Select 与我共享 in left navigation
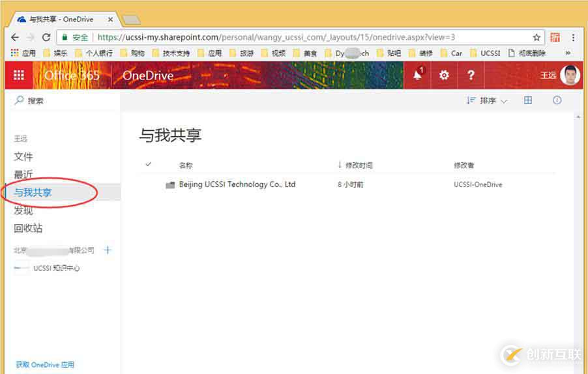Image resolution: width=588 pixels, height=374 pixels. coord(33,193)
